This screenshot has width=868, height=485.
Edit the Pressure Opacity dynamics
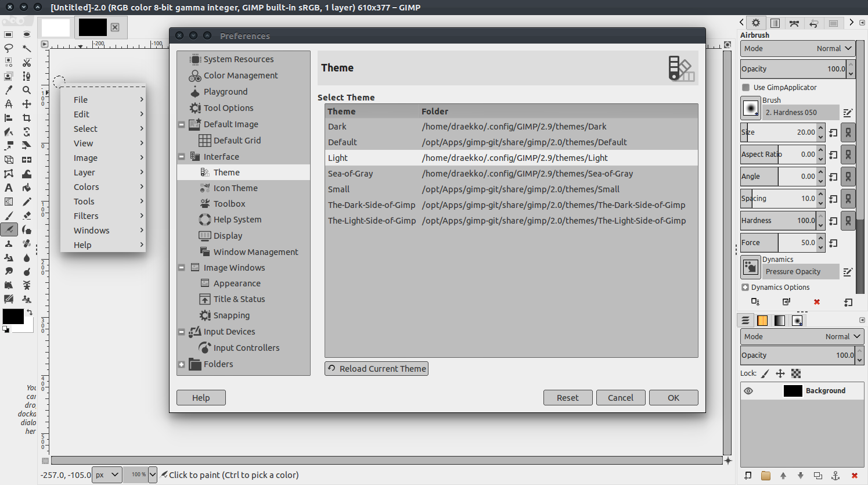point(848,272)
